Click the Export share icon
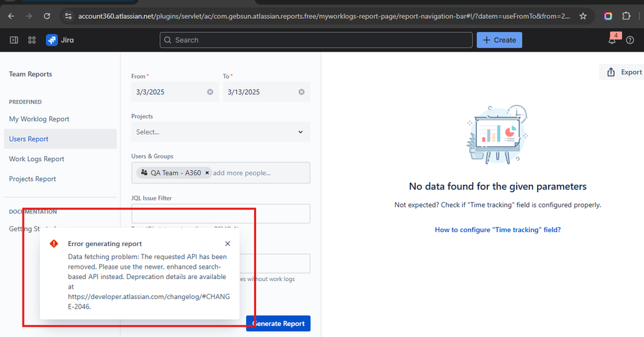Viewport: 644px width, 337px height. [611, 72]
